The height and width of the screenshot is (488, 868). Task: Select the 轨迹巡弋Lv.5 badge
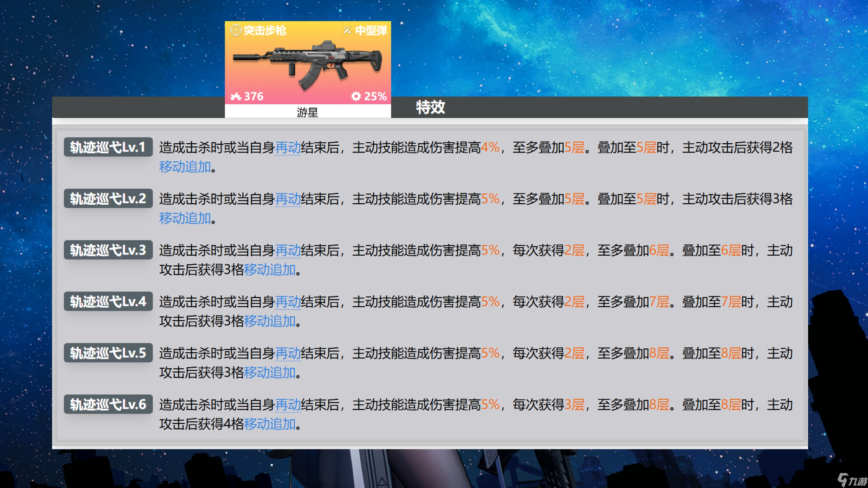[108, 353]
